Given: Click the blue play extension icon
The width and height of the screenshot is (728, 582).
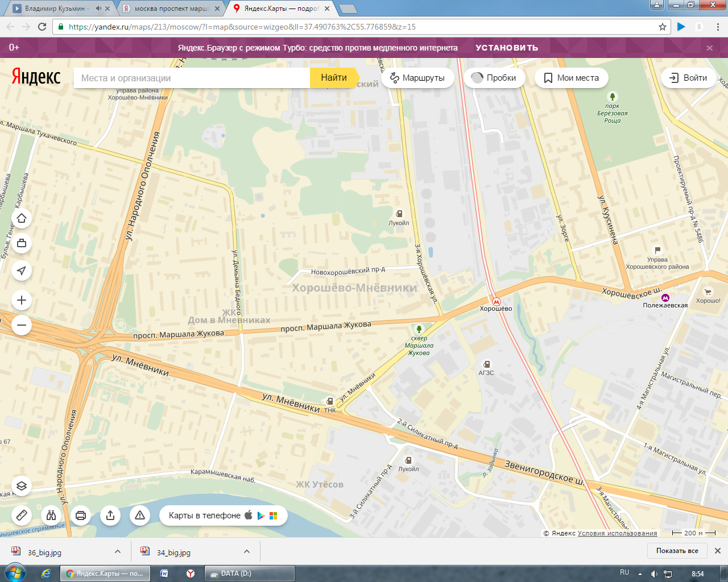Looking at the screenshot, I should [x=681, y=27].
